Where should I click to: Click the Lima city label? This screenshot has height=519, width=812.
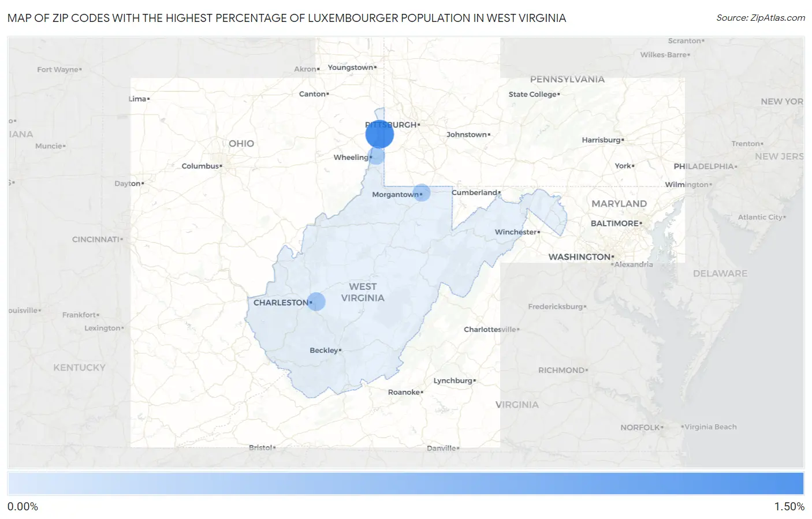[x=137, y=99]
